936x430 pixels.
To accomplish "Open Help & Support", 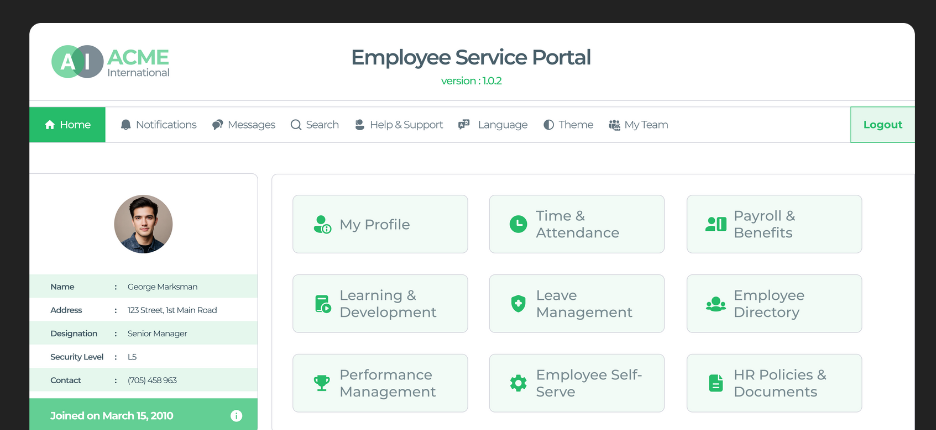I will [398, 125].
